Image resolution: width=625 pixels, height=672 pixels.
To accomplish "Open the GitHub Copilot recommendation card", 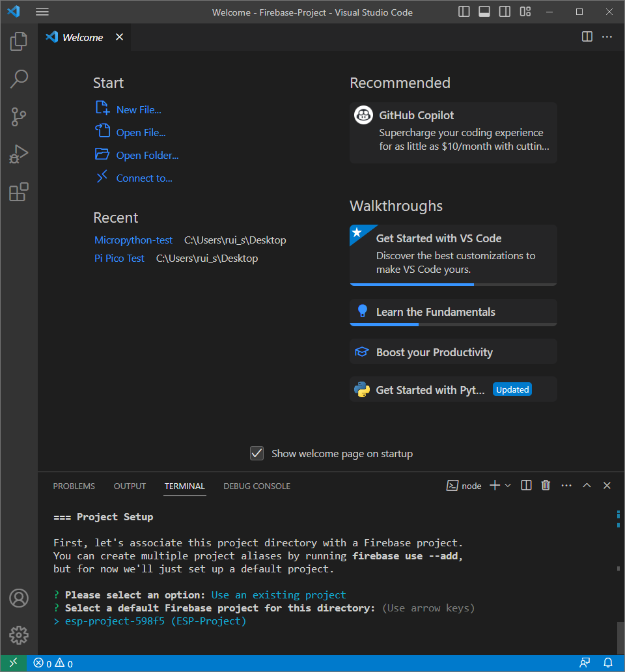I will pyautogui.click(x=453, y=132).
